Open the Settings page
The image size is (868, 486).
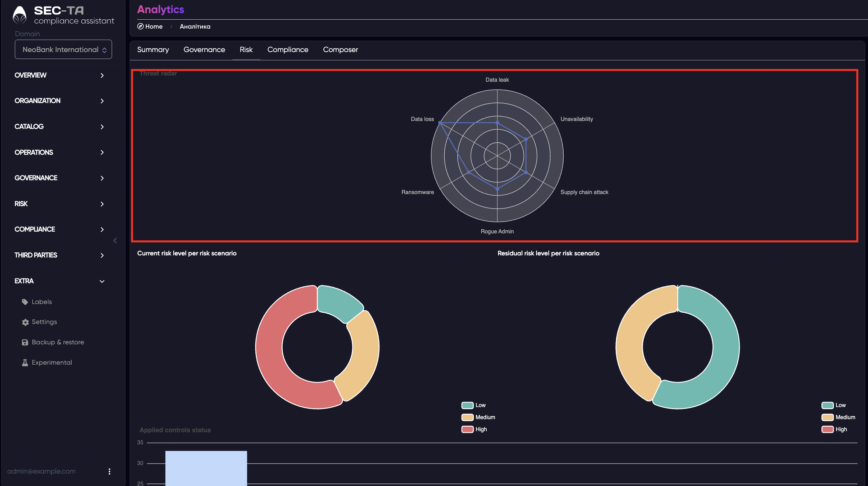(x=44, y=322)
